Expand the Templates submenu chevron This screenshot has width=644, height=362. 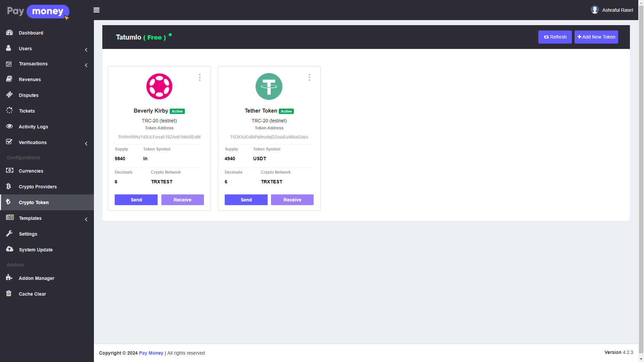point(86,219)
